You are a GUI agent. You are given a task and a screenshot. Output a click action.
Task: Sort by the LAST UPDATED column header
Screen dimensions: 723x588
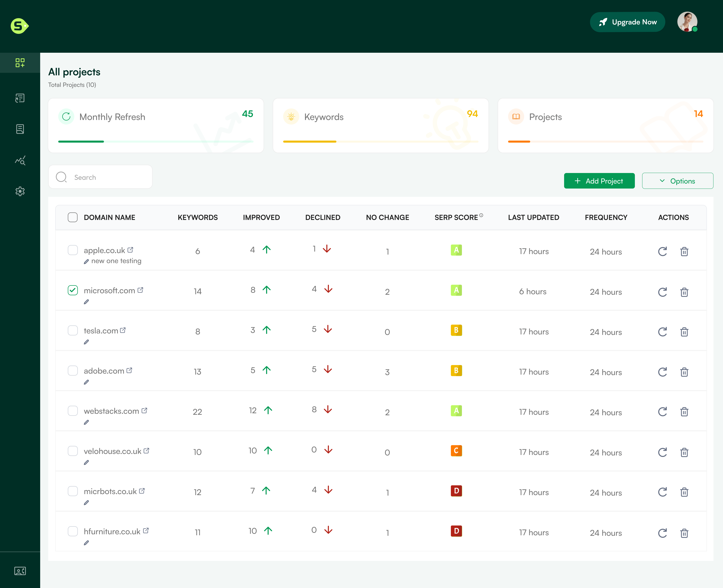(x=534, y=217)
